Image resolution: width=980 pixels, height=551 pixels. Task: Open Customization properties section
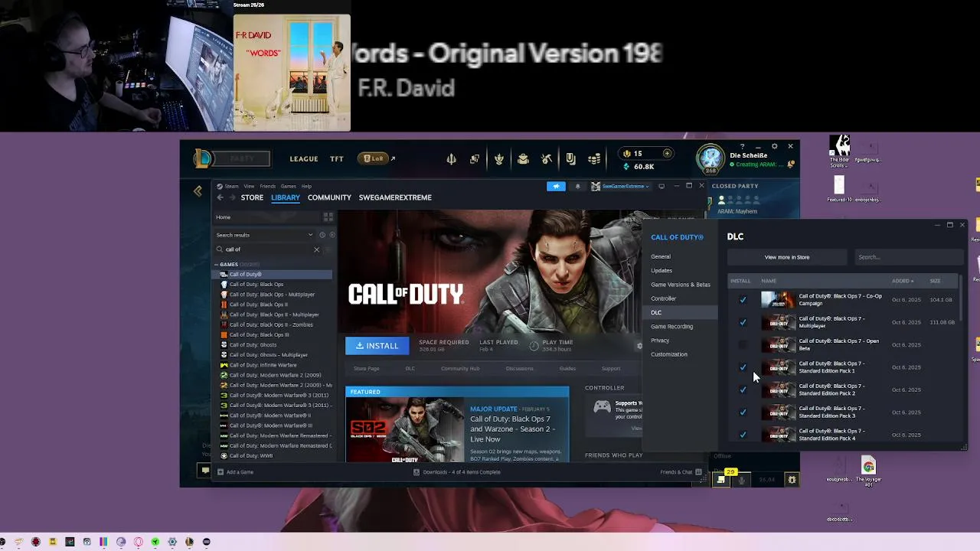(x=669, y=354)
